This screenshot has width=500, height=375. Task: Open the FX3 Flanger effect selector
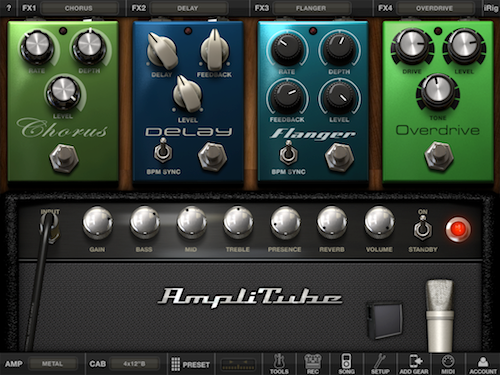click(x=311, y=8)
